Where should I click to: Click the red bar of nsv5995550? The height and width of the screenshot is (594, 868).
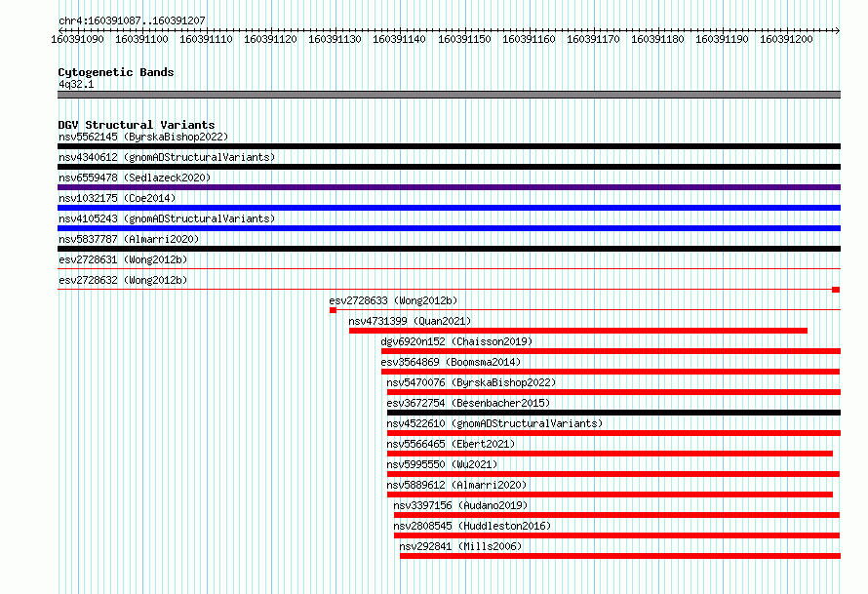(613, 474)
